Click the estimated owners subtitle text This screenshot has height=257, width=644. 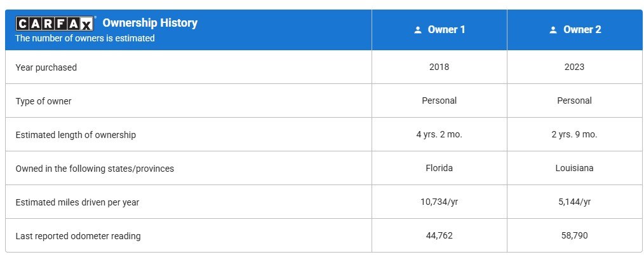(85, 38)
